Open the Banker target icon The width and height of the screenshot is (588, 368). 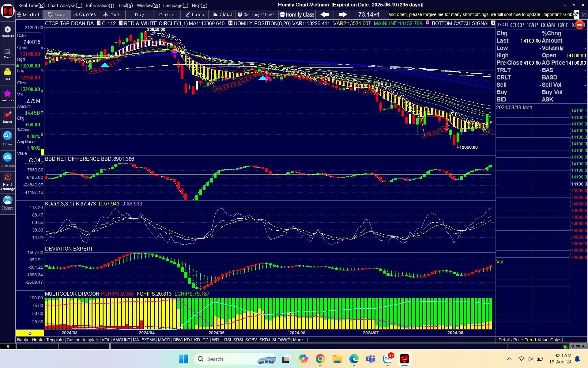pos(8,117)
